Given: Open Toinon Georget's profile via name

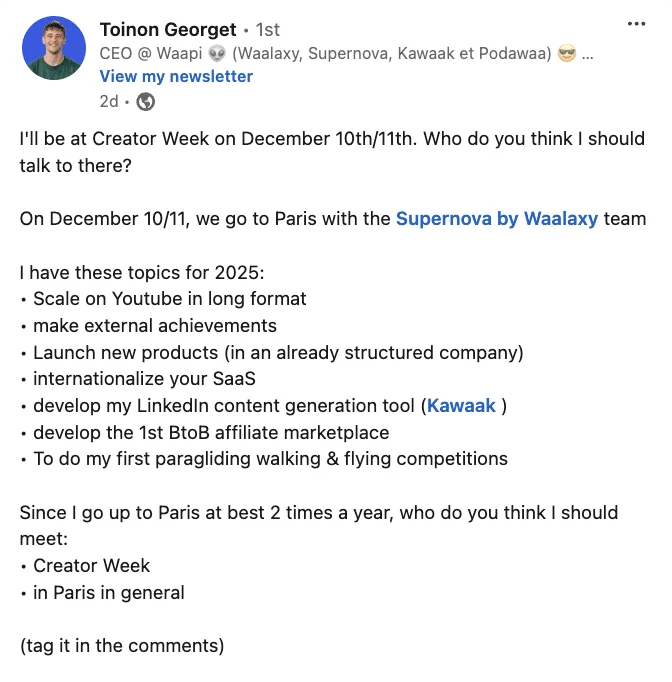Looking at the screenshot, I should pyautogui.click(x=168, y=30).
